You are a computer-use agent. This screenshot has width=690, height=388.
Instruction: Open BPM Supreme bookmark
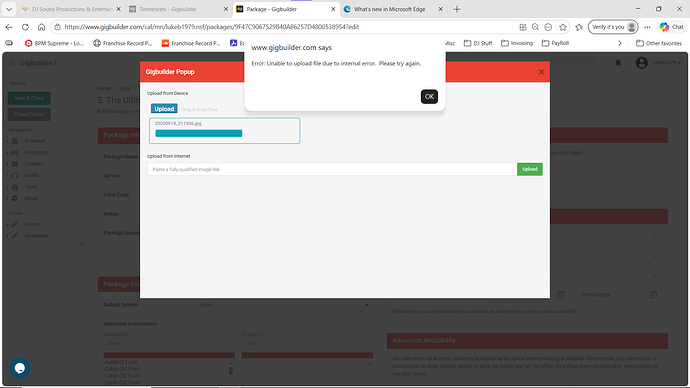point(54,43)
